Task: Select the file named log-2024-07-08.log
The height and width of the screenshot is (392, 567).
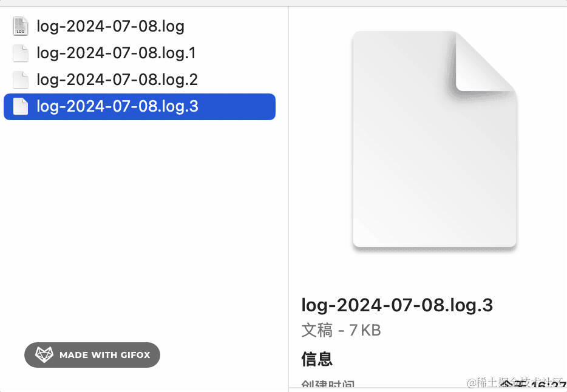Action: coord(110,27)
